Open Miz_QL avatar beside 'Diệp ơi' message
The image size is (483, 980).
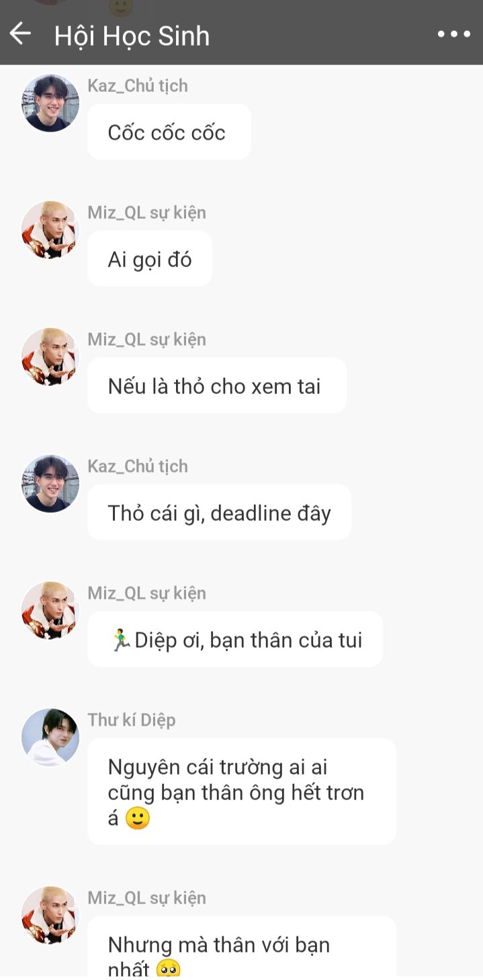tap(50, 611)
